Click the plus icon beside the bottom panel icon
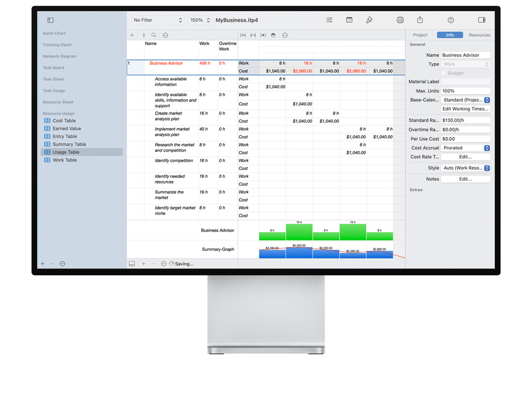The width and height of the screenshot is (532, 397). coord(144,263)
